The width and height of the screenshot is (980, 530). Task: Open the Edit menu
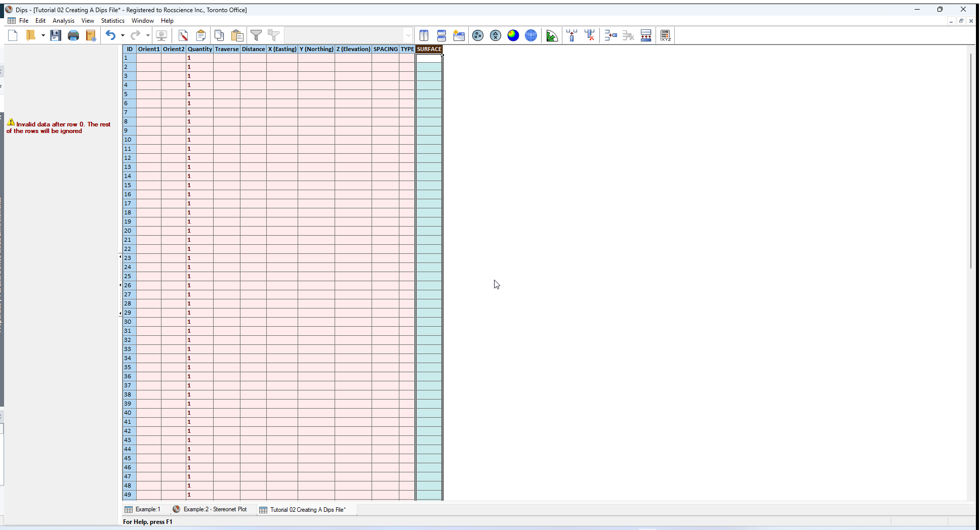(40, 21)
